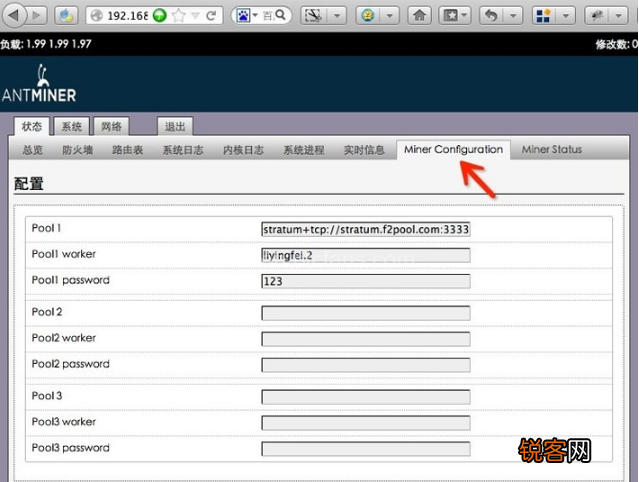Click the Pool 1 URL field
Image resolution: width=639 pixels, height=482 pixels.
point(366,229)
